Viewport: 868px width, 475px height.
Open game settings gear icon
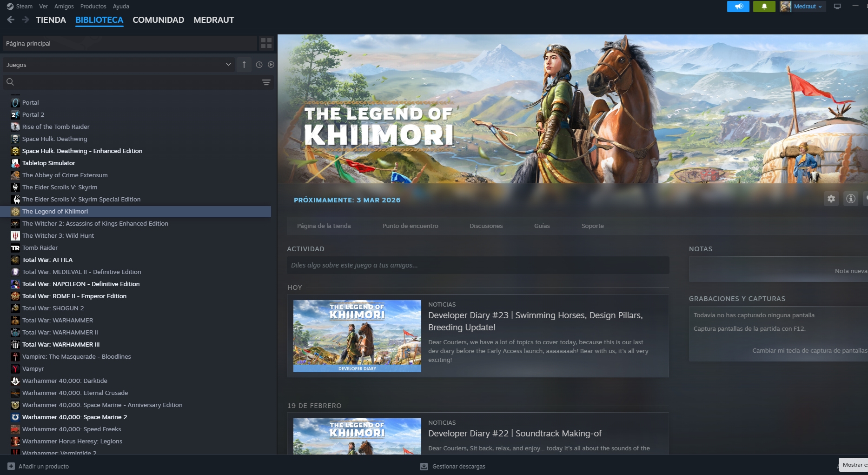coord(831,199)
